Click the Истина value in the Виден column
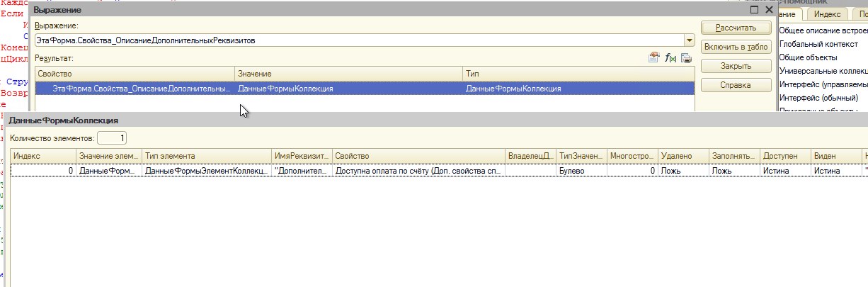 coord(836,171)
